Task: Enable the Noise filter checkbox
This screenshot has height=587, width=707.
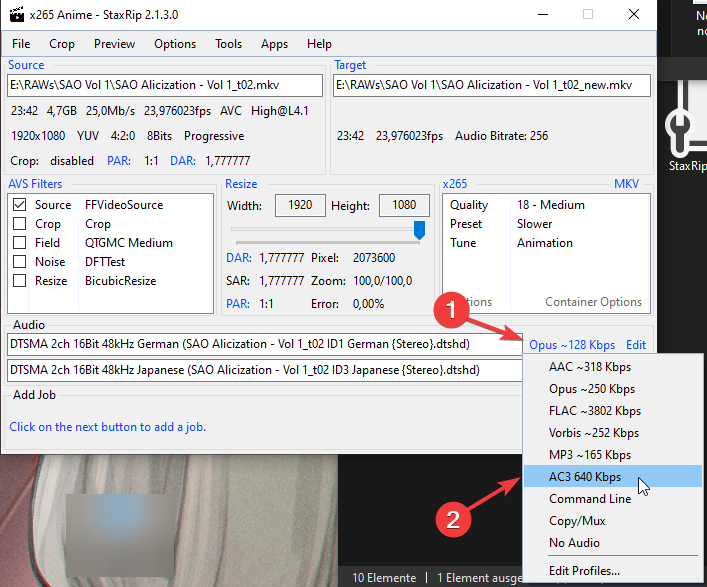Action: click(19, 261)
